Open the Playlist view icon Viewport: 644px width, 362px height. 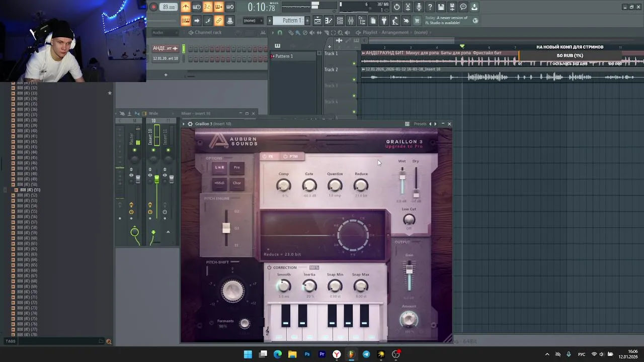click(x=317, y=21)
